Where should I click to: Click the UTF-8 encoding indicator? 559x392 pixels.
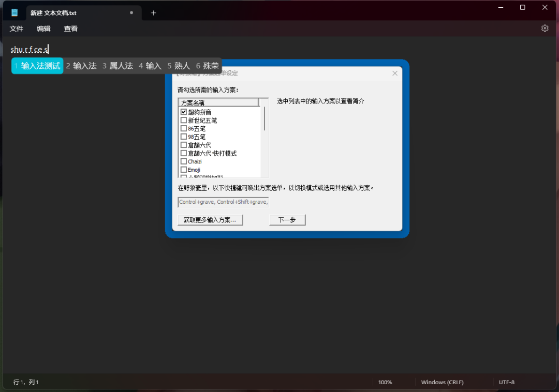(506, 382)
